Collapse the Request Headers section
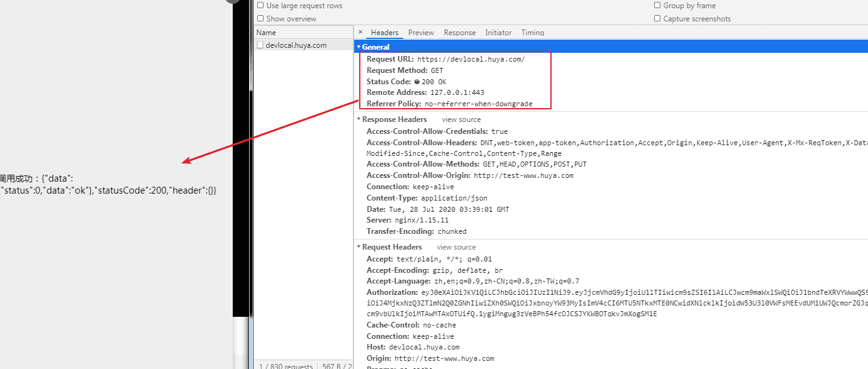Image resolution: width=868 pixels, height=369 pixels. (x=359, y=247)
